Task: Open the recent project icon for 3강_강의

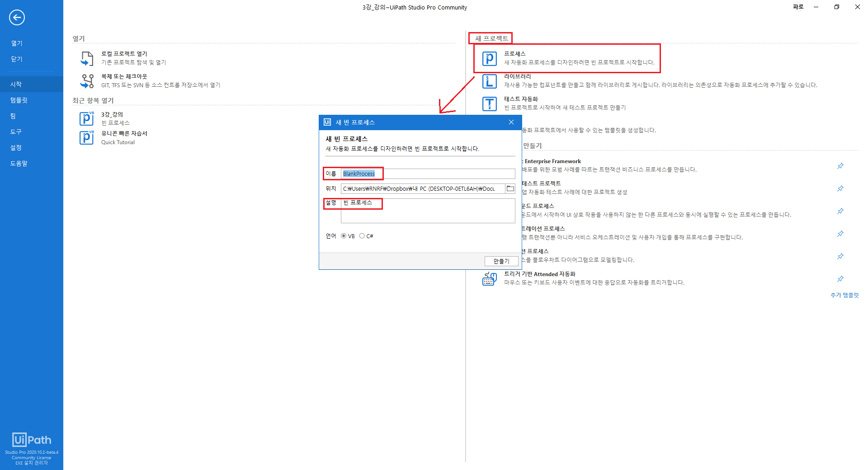Action: (87, 118)
